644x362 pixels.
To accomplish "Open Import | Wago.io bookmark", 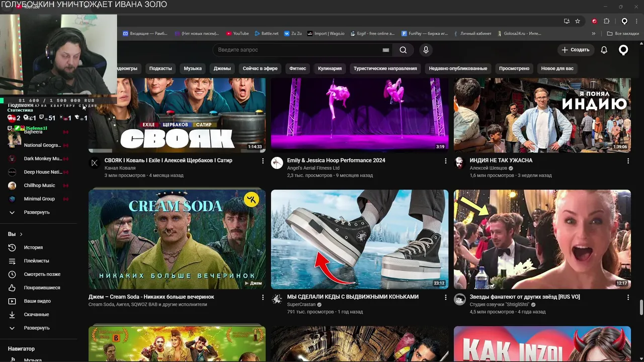I will coord(326,34).
